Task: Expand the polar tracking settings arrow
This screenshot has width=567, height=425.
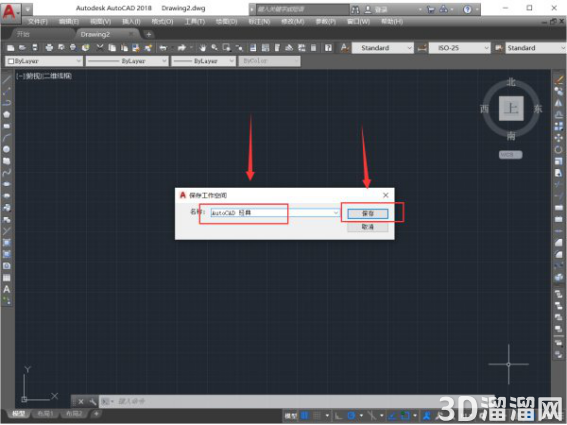Action: click(361, 416)
